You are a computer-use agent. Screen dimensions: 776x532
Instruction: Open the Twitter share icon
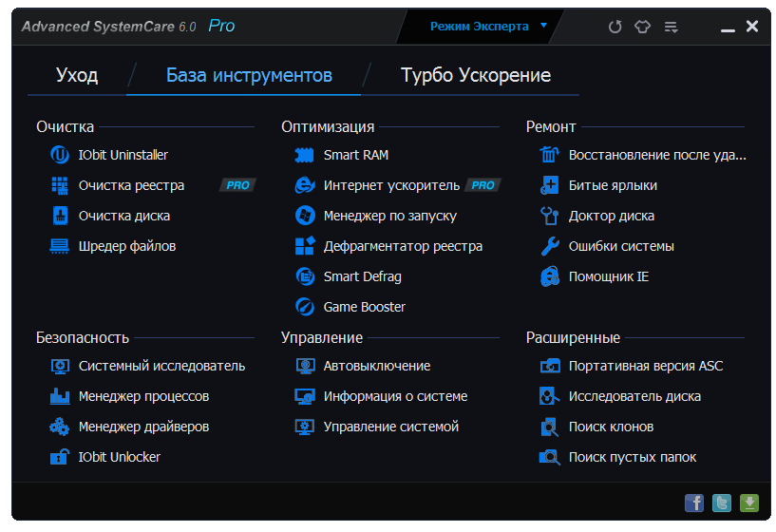coord(722,503)
